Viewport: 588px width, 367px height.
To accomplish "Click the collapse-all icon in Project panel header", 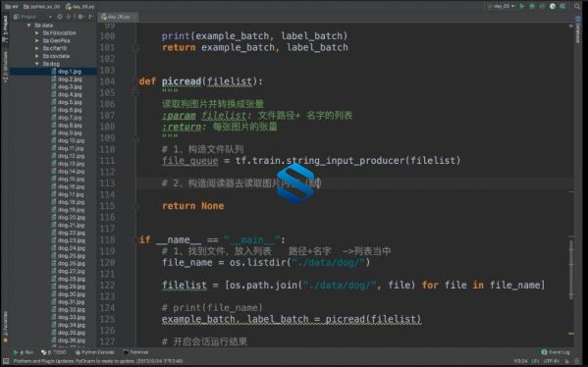I will point(69,17).
